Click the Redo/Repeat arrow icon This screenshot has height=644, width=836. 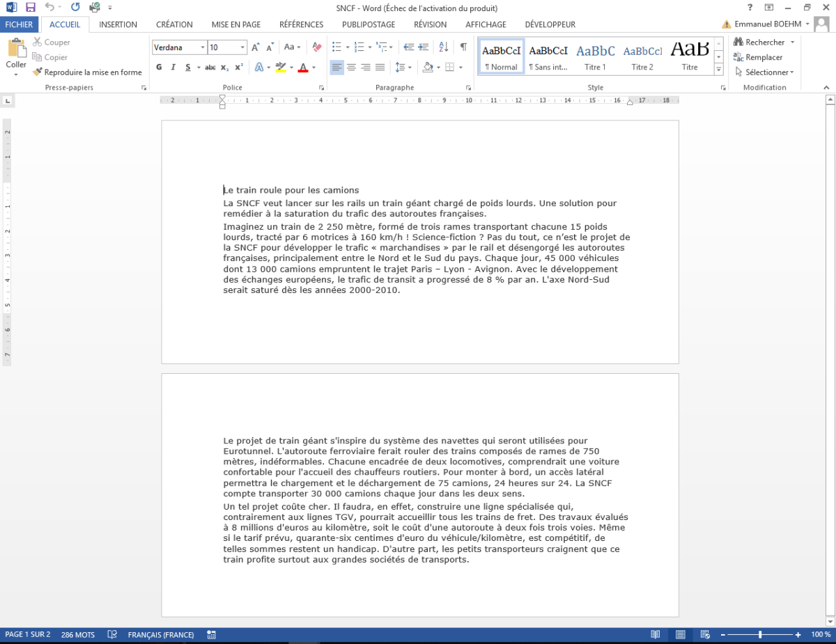pyautogui.click(x=75, y=8)
